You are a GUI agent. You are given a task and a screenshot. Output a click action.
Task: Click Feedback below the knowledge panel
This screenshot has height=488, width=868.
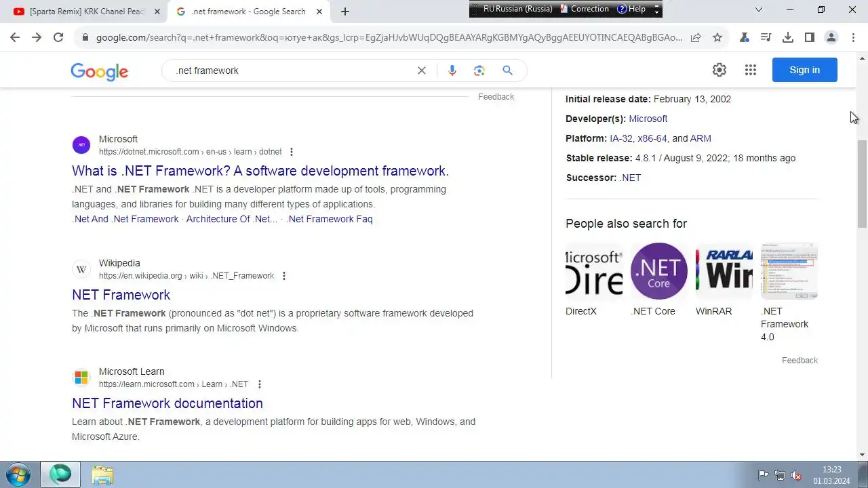point(800,361)
